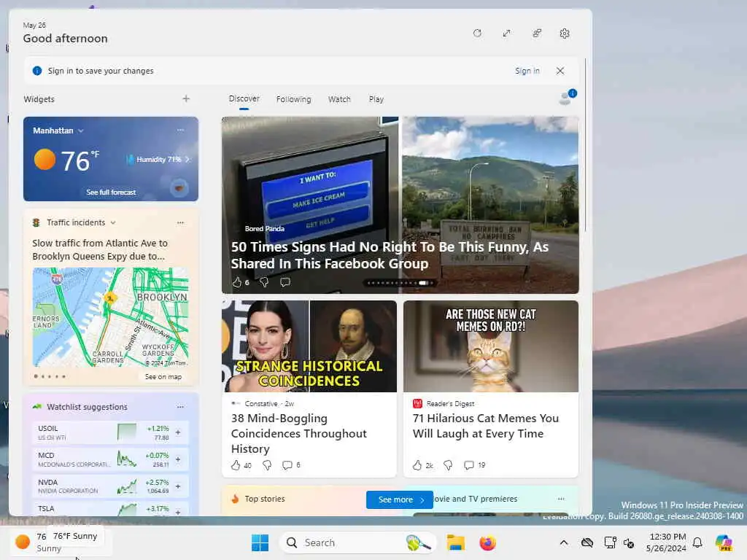Dislike the 38 Mind-Boggling Coincidences article
The width and height of the screenshot is (747, 560).
click(x=267, y=465)
